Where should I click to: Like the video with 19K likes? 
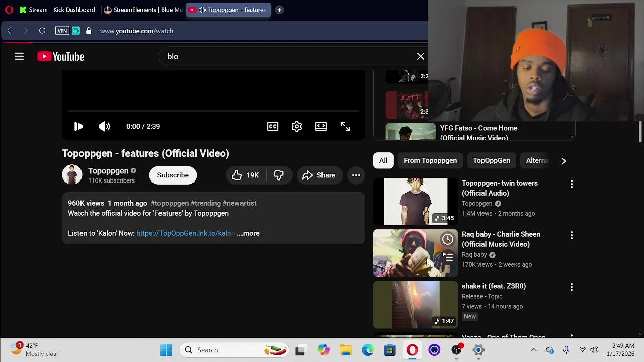[245, 175]
